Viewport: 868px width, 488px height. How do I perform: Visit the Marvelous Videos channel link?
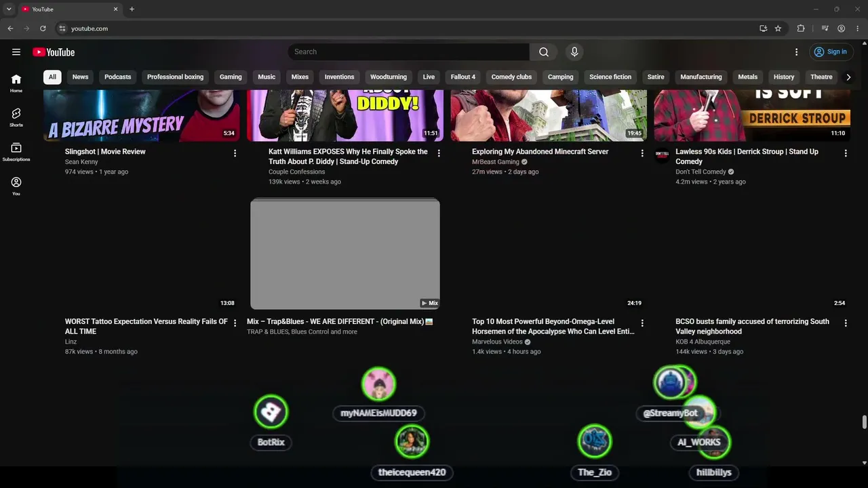[498, 342]
